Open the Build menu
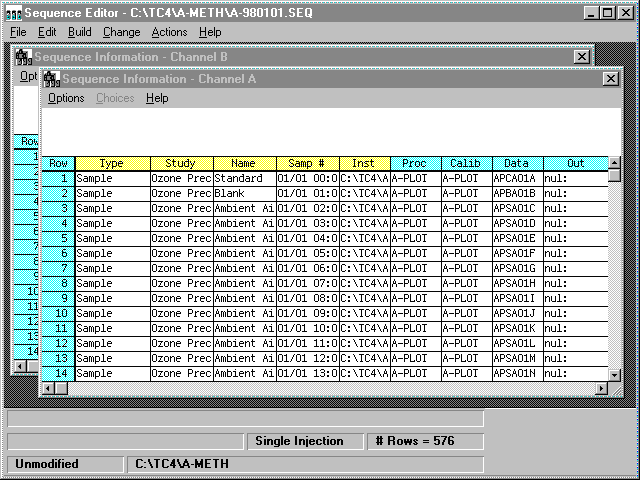Screen dimensions: 640x480 pyautogui.click(x=79, y=32)
